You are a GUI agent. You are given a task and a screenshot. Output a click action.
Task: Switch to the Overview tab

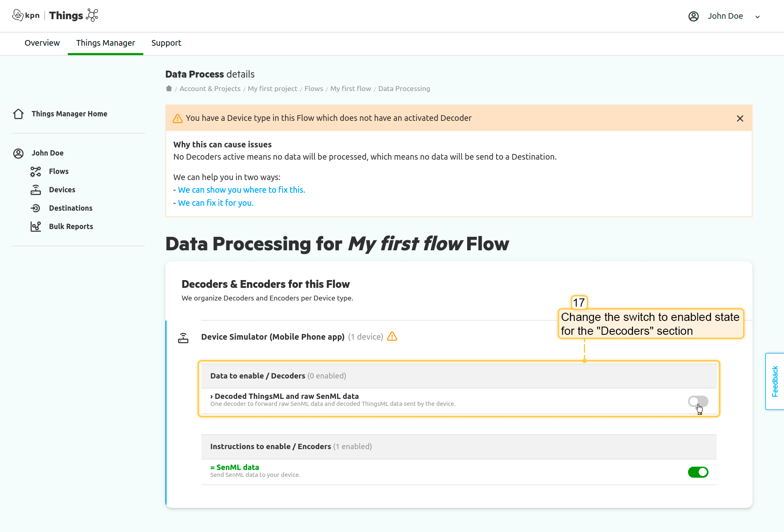(x=42, y=43)
